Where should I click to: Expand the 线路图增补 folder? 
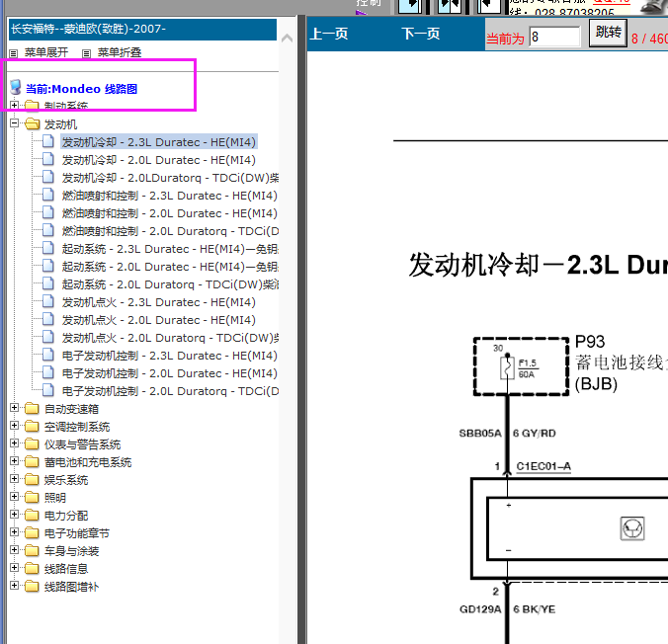(14, 586)
